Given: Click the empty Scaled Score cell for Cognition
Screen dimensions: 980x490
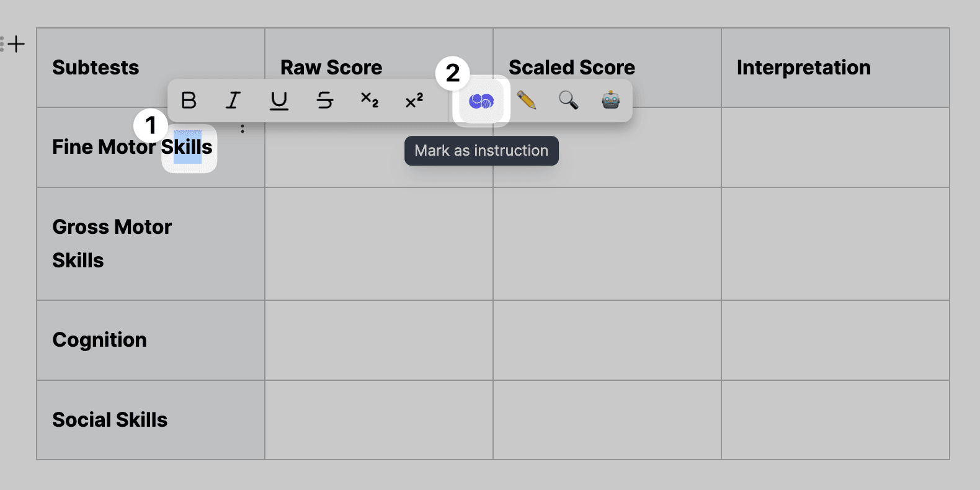Looking at the screenshot, I should 607,340.
